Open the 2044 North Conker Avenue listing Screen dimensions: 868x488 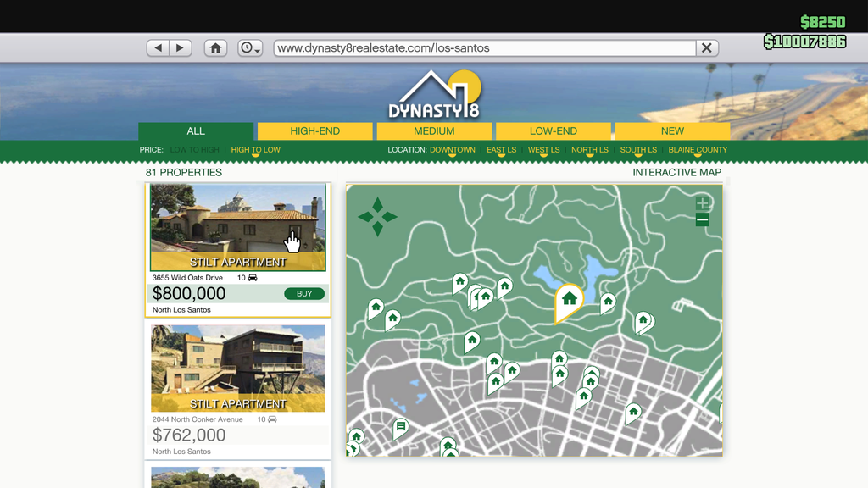[x=237, y=369]
